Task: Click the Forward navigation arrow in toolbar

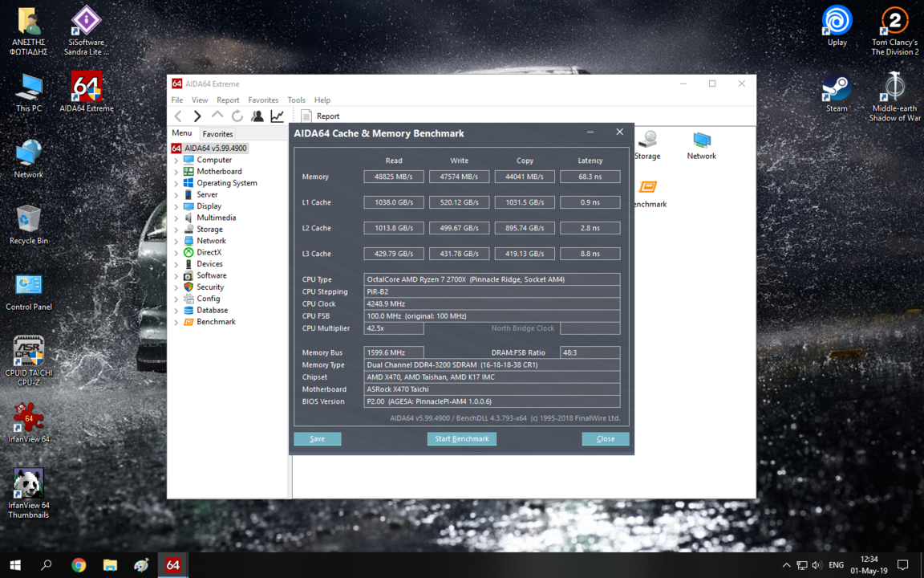Action: click(x=197, y=116)
